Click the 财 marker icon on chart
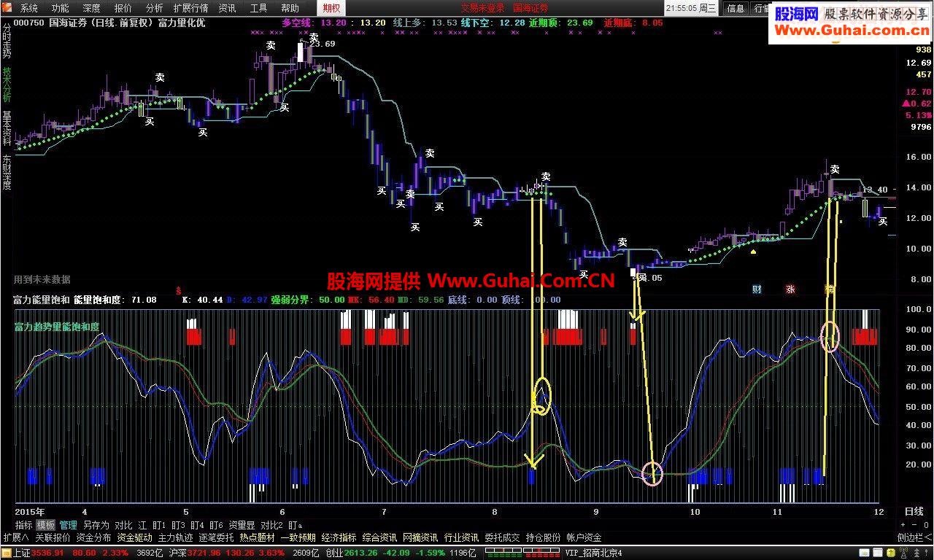 coord(757,289)
